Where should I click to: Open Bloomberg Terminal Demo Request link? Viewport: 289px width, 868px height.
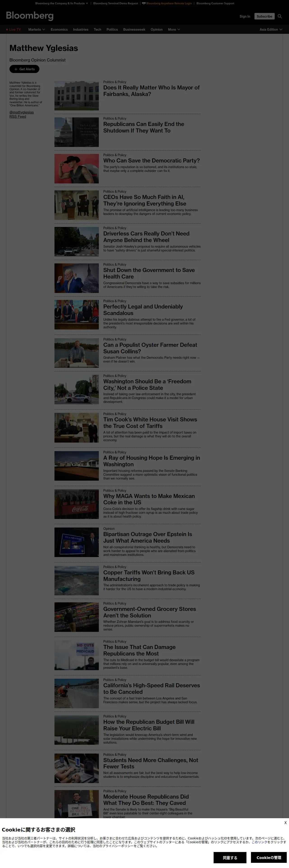coord(115,3)
